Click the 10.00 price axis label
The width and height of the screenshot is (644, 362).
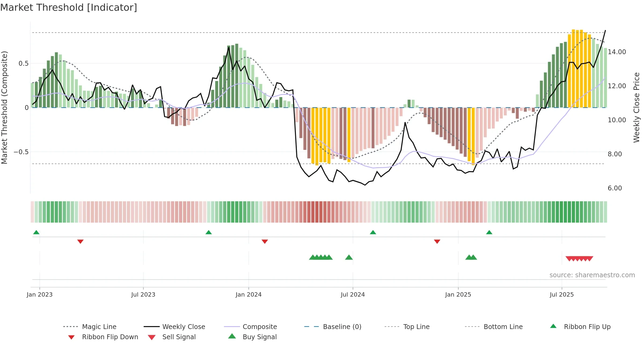617,120
